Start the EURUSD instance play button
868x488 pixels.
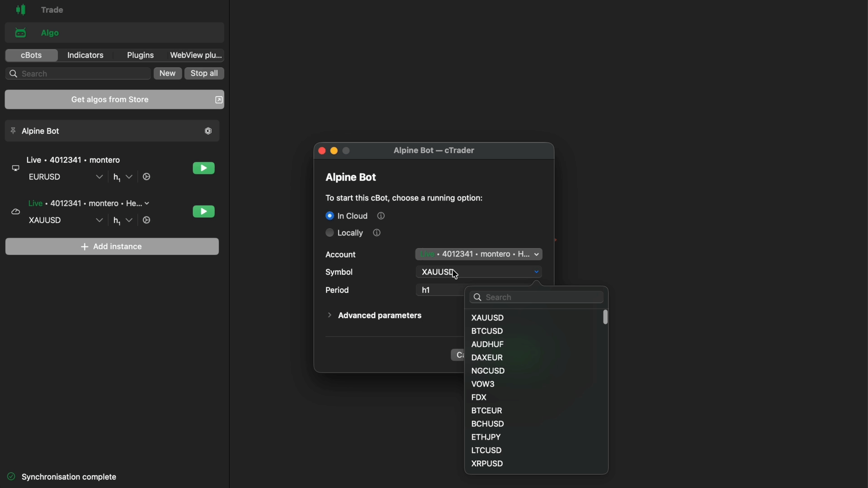[204, 169]
